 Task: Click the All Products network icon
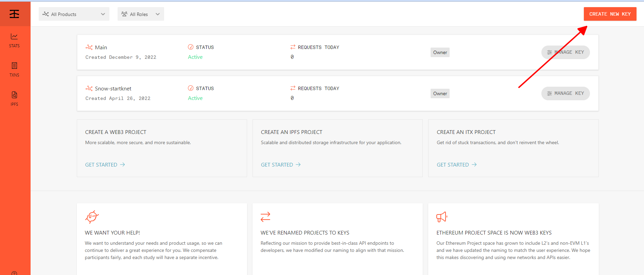46,14
